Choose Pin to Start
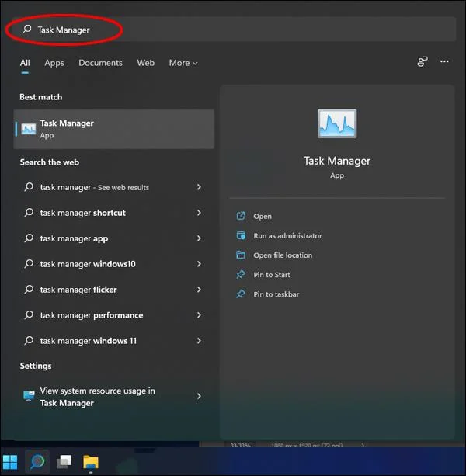This screenshot has height=476, width=466. (272, 275)
